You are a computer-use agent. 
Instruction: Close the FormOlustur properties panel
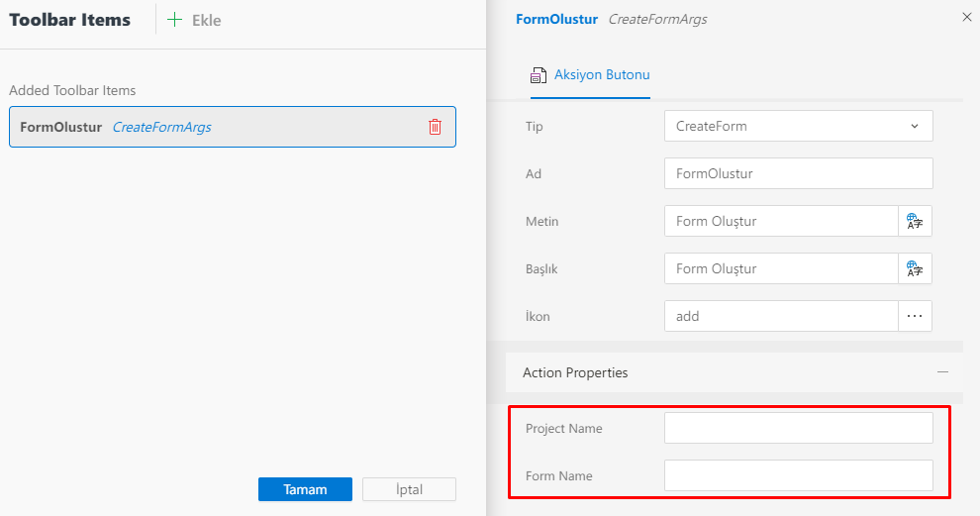pyautogui.click(x=967, y=17)
